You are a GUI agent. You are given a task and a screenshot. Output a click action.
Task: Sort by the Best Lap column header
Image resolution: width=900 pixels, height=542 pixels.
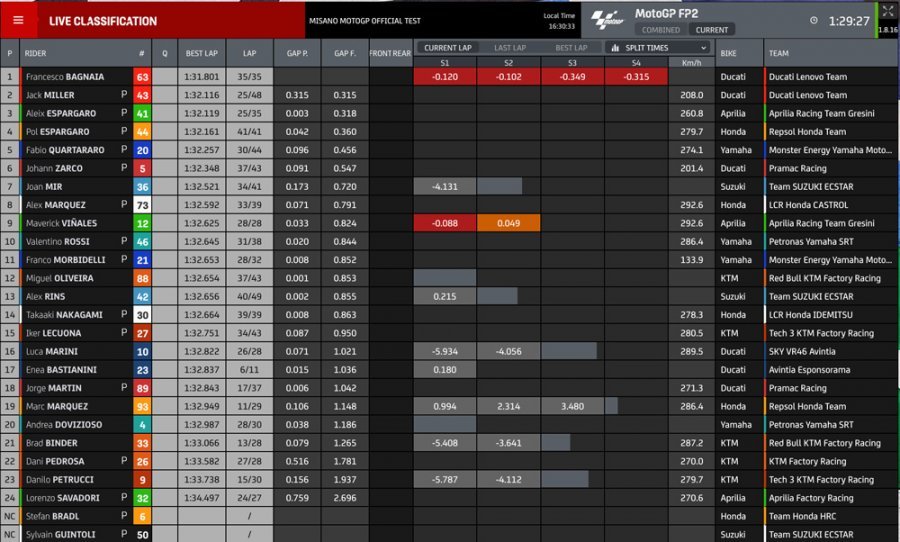point(201,53)
